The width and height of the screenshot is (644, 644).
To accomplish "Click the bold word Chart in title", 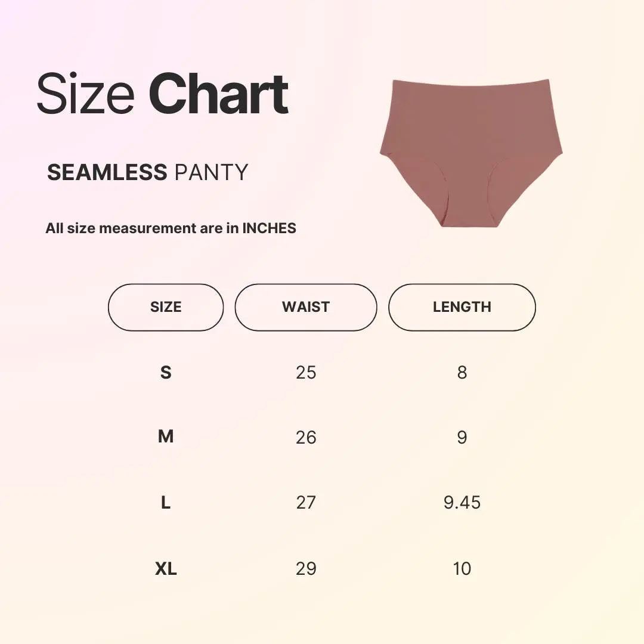I will pyautogui.click(x=218, y=94).
